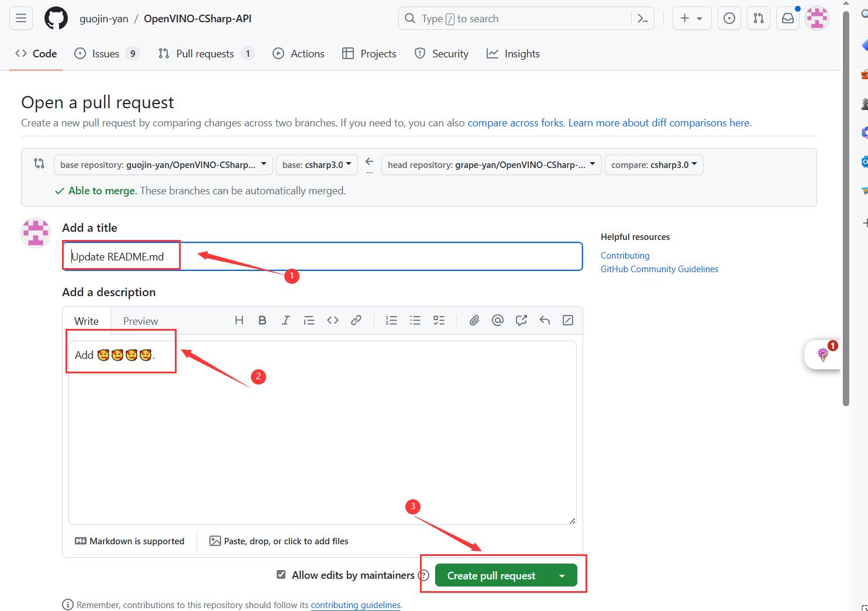
Task: Expand the base repository dropdown
Action: click(163, 164)
